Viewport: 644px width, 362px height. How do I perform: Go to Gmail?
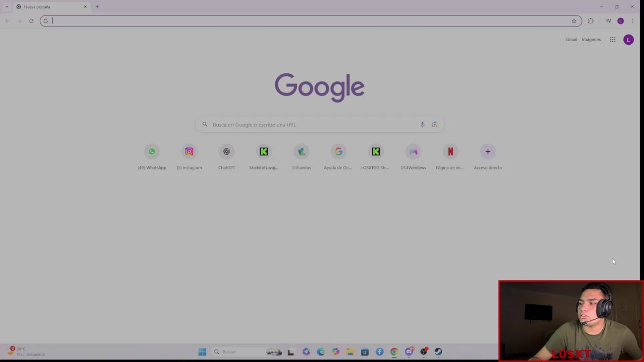click(x=571, y=40)
